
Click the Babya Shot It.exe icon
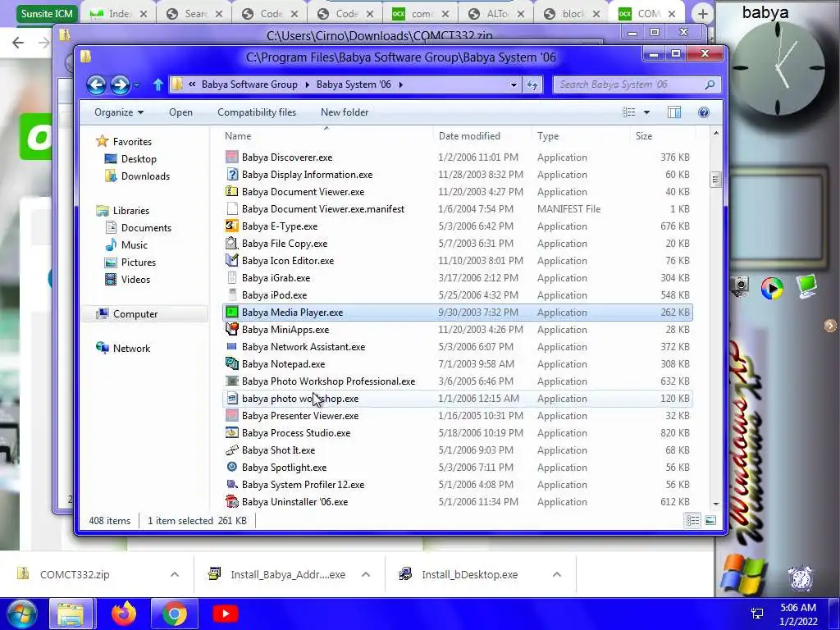pos(231,450)
